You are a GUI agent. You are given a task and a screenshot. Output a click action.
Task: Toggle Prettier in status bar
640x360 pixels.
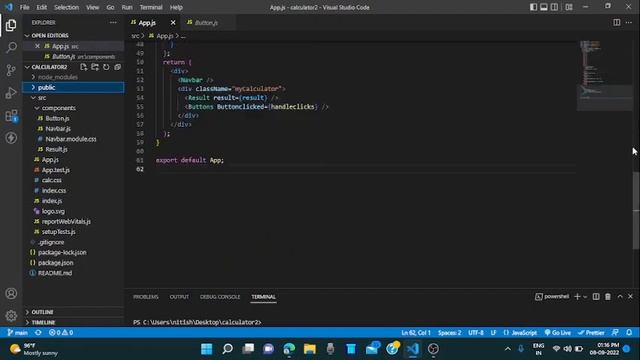pyautogui.click(x=591, y=333)
